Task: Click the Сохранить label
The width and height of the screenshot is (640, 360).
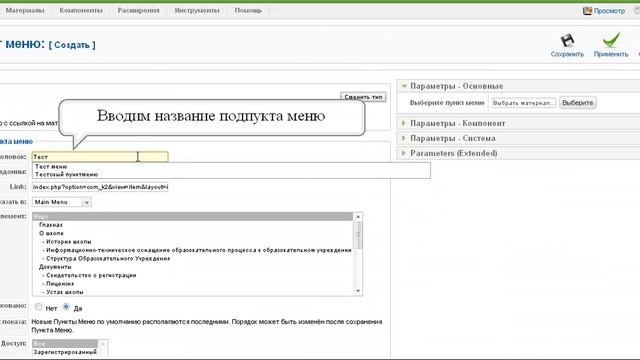Action: pos(567,54)
